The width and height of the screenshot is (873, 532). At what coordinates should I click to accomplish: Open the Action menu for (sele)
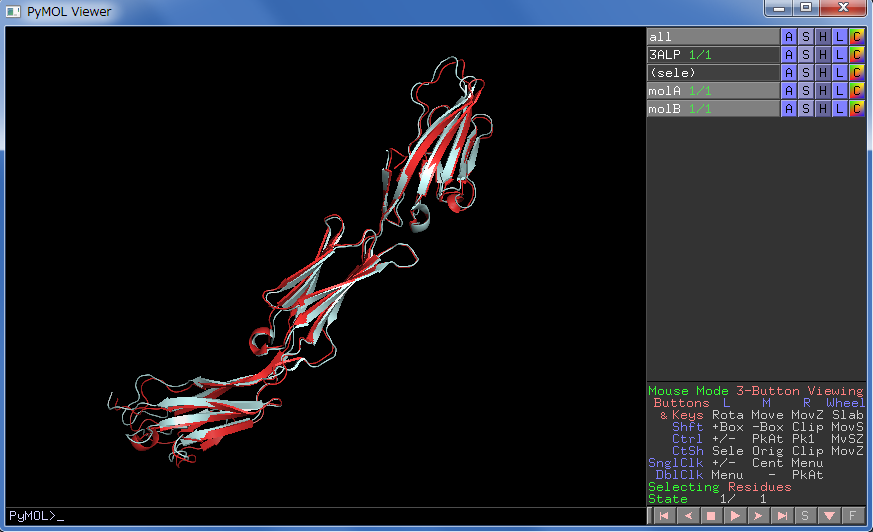(x=789, y=73)
